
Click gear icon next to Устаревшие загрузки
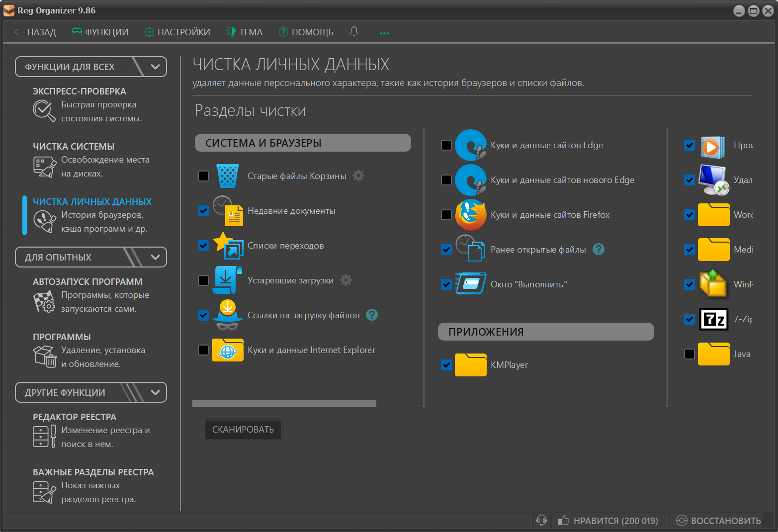[x=346, y=280]
